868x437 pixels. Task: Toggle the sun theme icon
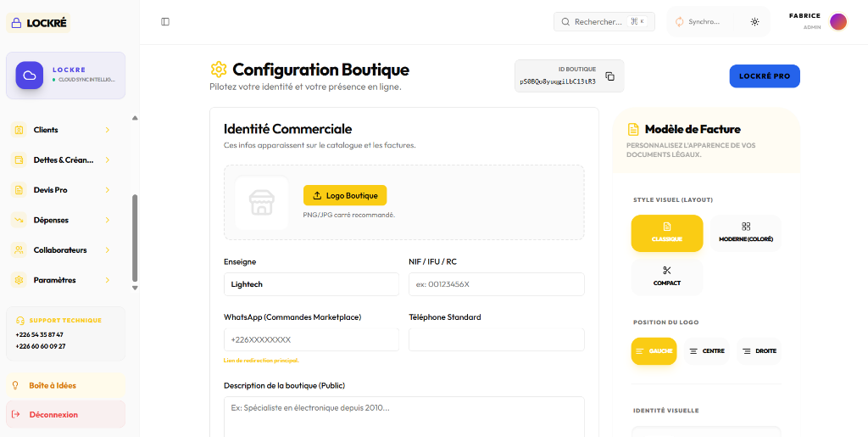click(754, 21)
